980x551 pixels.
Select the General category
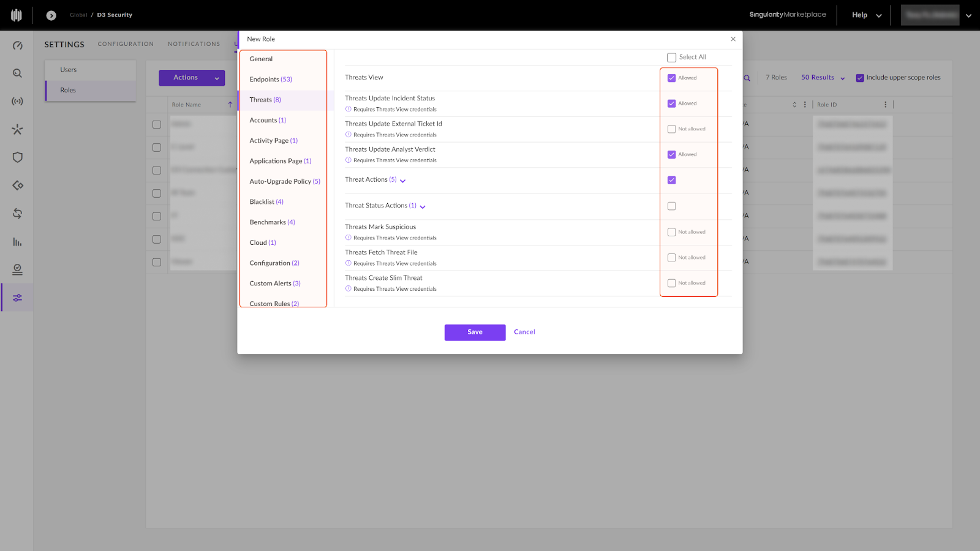point(261,59)
